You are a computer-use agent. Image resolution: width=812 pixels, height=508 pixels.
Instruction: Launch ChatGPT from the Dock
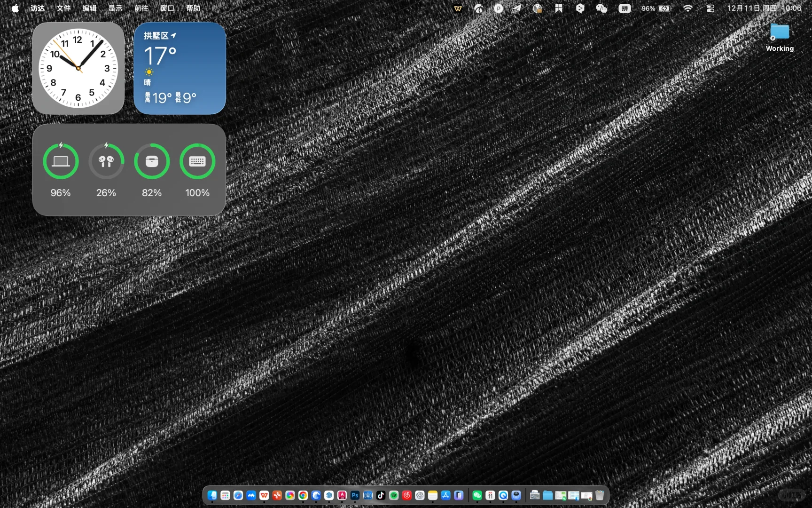tap(420, 495)
